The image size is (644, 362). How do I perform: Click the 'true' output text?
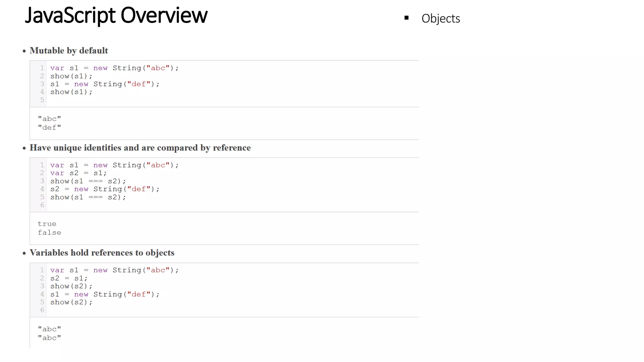click(47, 224)
